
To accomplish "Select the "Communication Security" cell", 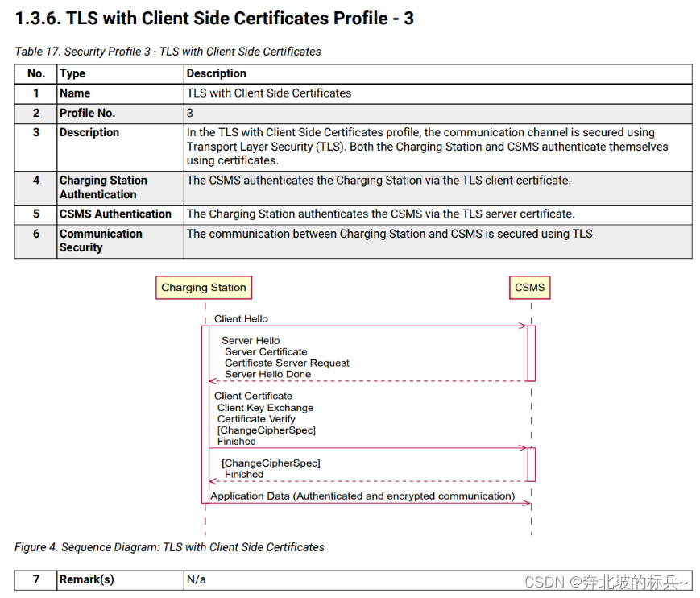I will (x=121, y=241).
